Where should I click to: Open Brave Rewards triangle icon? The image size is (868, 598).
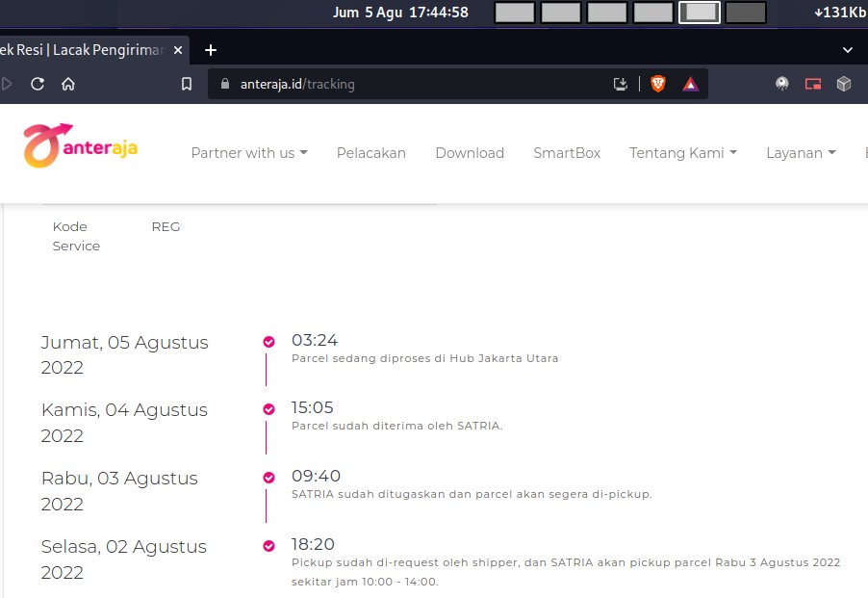pyautogui.click(x=690, y=84)
